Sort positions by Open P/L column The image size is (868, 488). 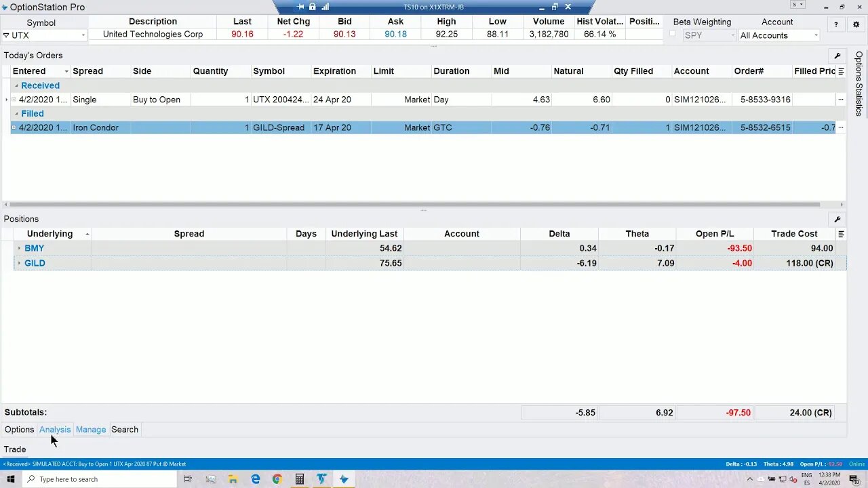coord(715,234)
